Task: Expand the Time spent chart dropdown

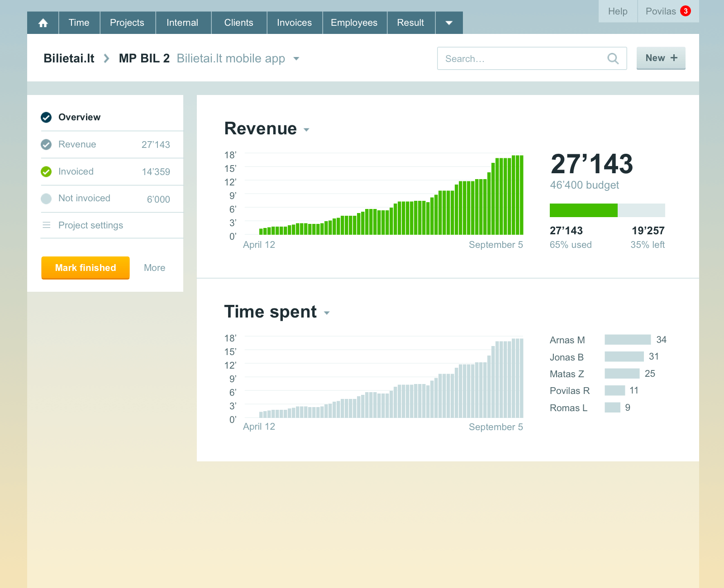Action: tap(327, 313)
